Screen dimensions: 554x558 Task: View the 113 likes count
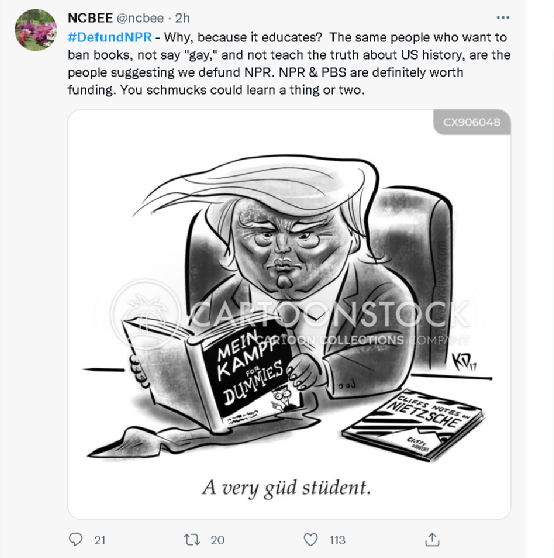pyautogui.click(x=337, y=540)
